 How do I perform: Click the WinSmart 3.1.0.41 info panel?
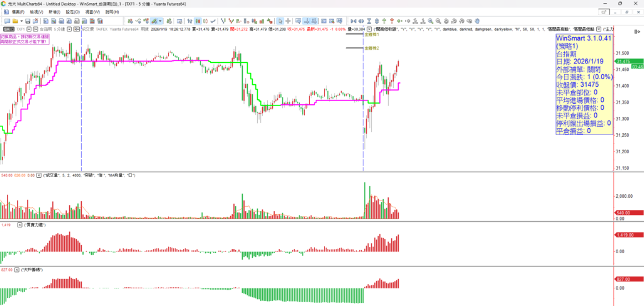(582, 84)
